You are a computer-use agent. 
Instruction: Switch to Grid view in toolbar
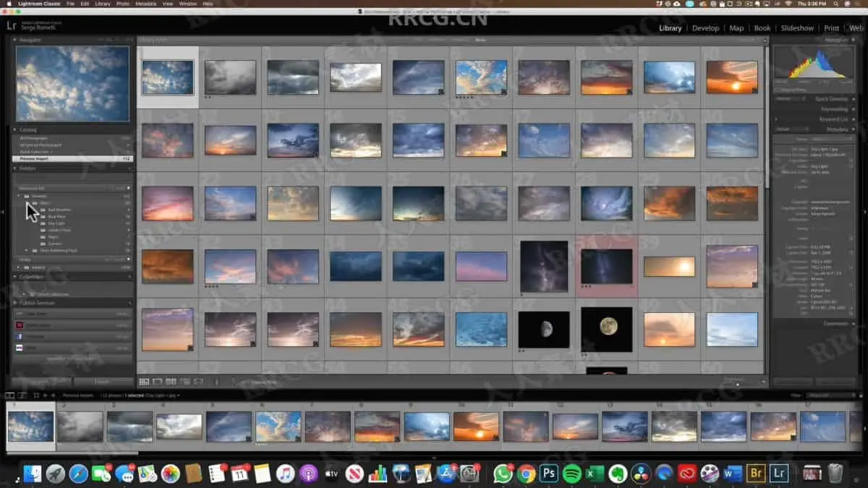[144, 382]
